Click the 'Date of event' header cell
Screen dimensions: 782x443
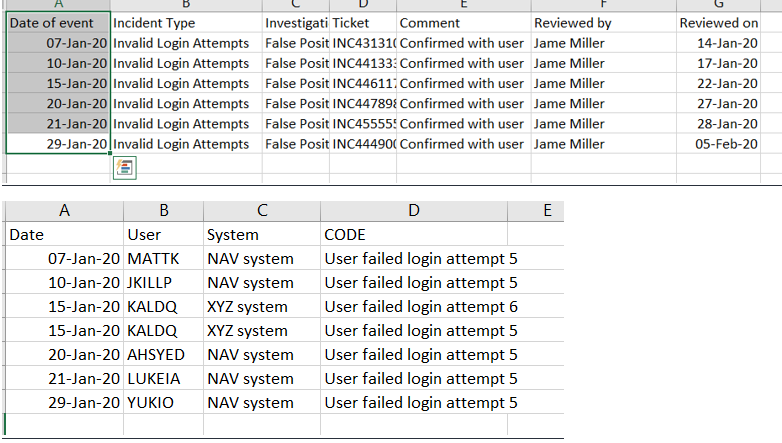coord(58,23)
